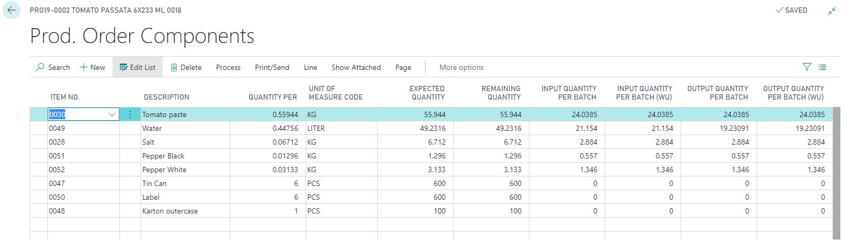The width and height of the screenshot is (868, 240).
Task: Click the Delete trash icon
Action: coord(174,67)
